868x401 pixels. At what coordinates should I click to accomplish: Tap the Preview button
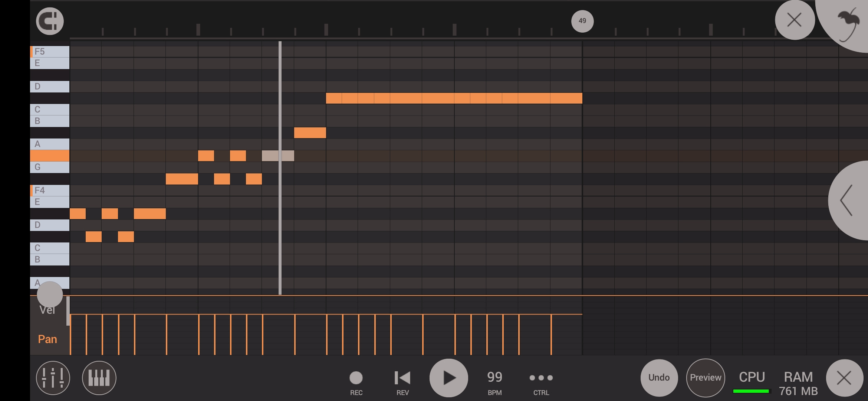pos(705,377)
